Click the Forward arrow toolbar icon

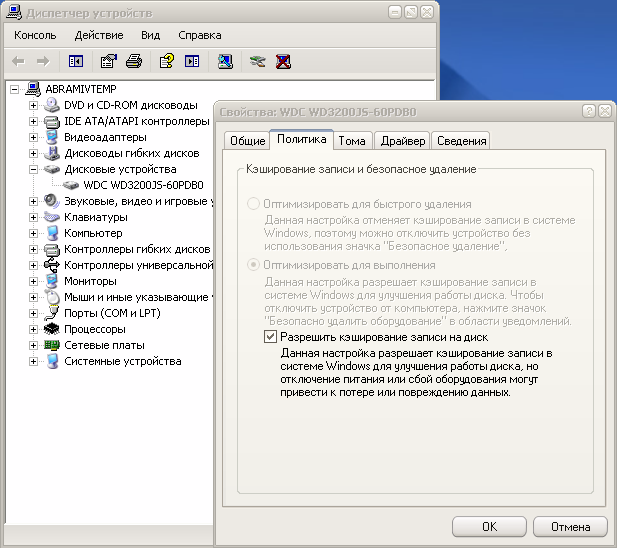[x=43, y=61]
